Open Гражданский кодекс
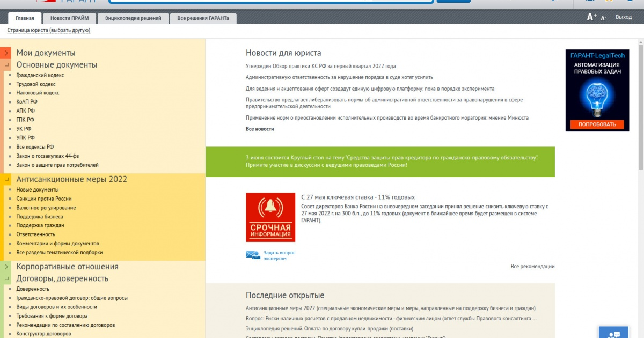The height and width of the screenshot is (338, 644). coord(40,75)
